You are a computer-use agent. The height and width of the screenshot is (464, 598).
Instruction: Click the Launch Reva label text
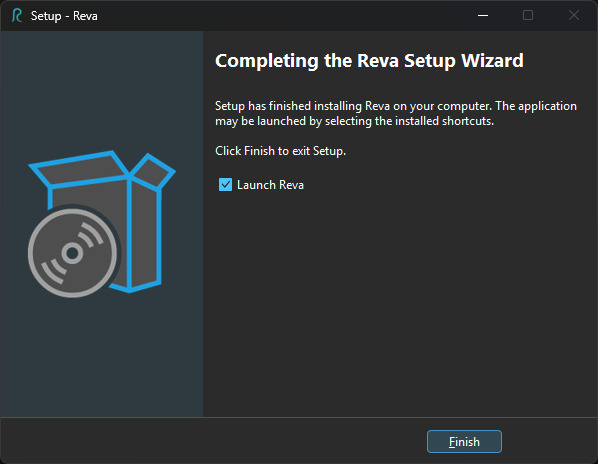[270, 185]
